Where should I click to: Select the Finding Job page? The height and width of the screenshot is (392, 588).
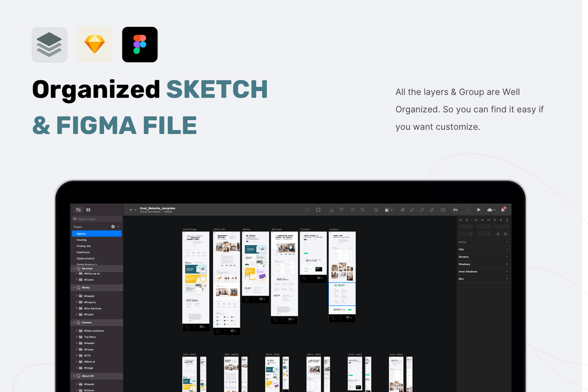pyautogui.click(x=97, y=246)
